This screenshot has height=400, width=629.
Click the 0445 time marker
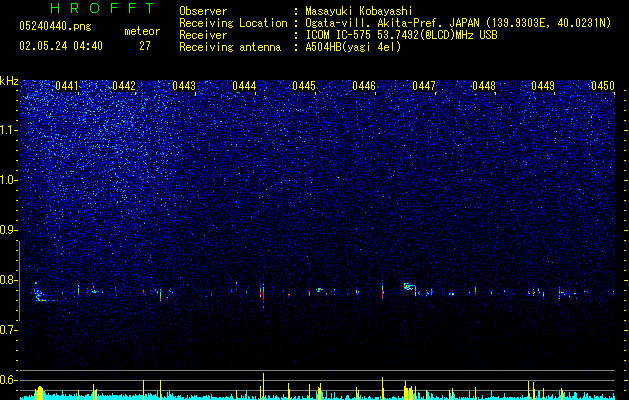(x=304, y=86)
